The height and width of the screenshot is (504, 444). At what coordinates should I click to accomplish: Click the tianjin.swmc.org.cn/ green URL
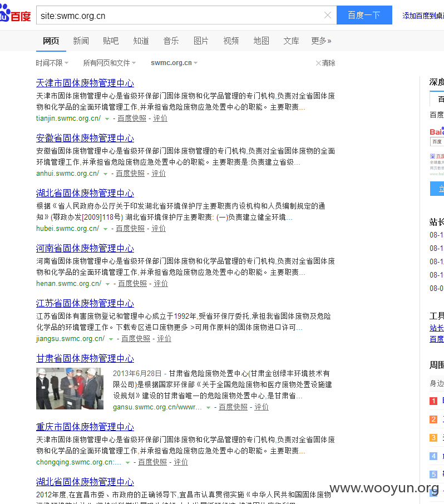click(68, 118)
